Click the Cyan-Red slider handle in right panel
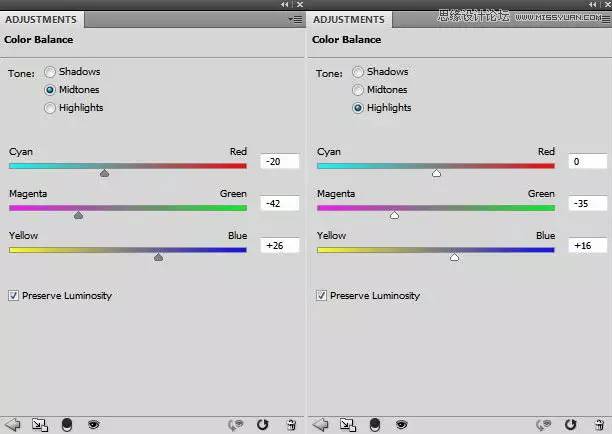This screenshot has height=434, width=612. click(x=436, y=173)
